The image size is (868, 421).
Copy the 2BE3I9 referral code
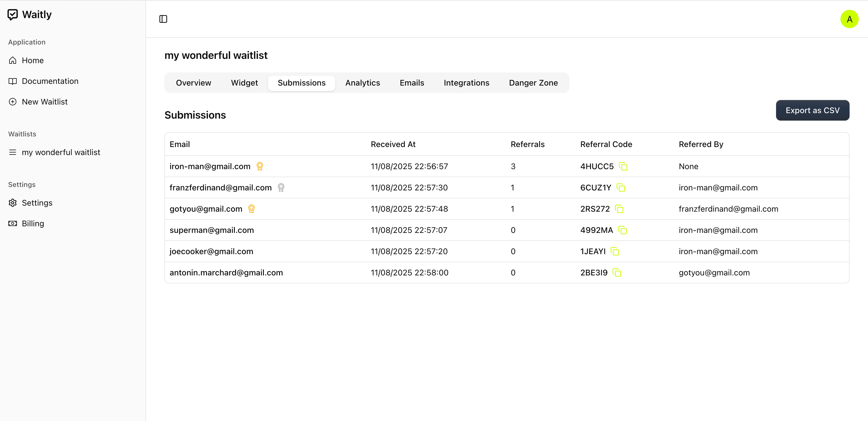pos(617,273)
